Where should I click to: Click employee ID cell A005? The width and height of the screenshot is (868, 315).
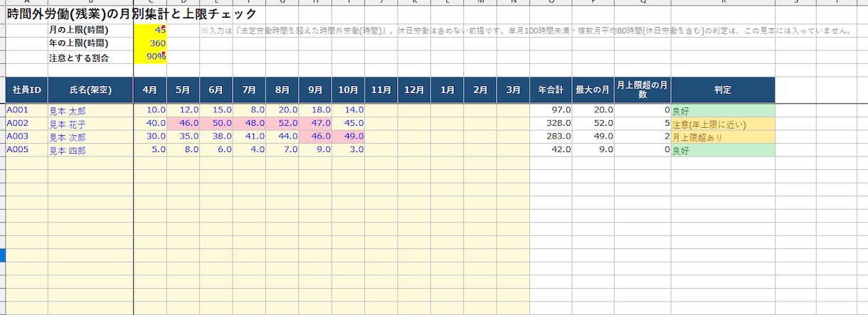click(x=27, y=150)
